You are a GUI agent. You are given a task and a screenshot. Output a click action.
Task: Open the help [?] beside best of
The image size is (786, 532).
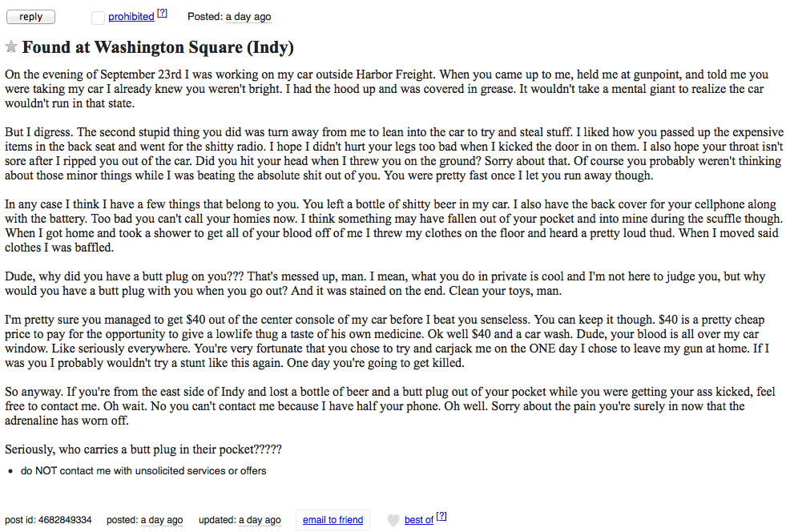(x=441, y=516)
